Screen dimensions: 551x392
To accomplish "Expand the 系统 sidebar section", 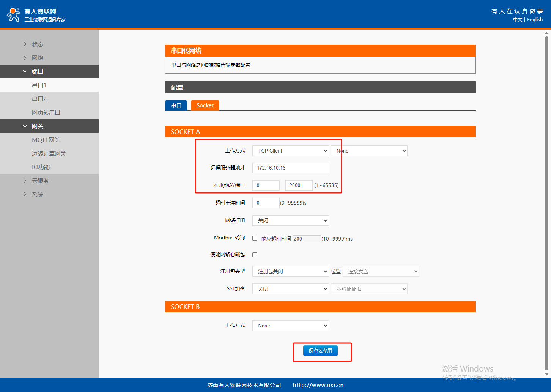I will tap(37, 194).
